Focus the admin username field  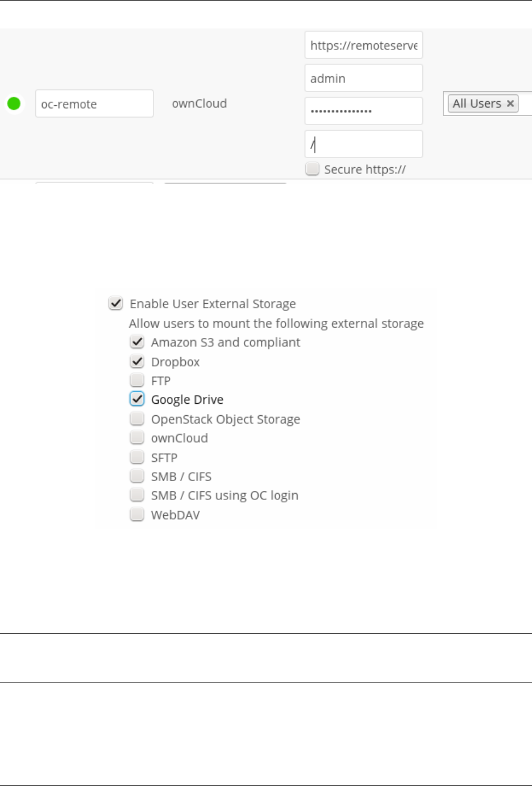point(363,78)
